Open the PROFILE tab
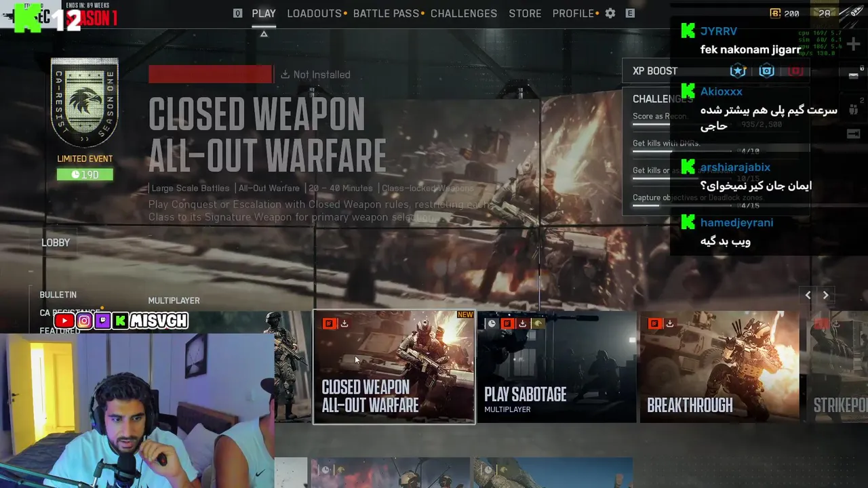The height and width of the screenshot is (488, 868). point(573,13)
